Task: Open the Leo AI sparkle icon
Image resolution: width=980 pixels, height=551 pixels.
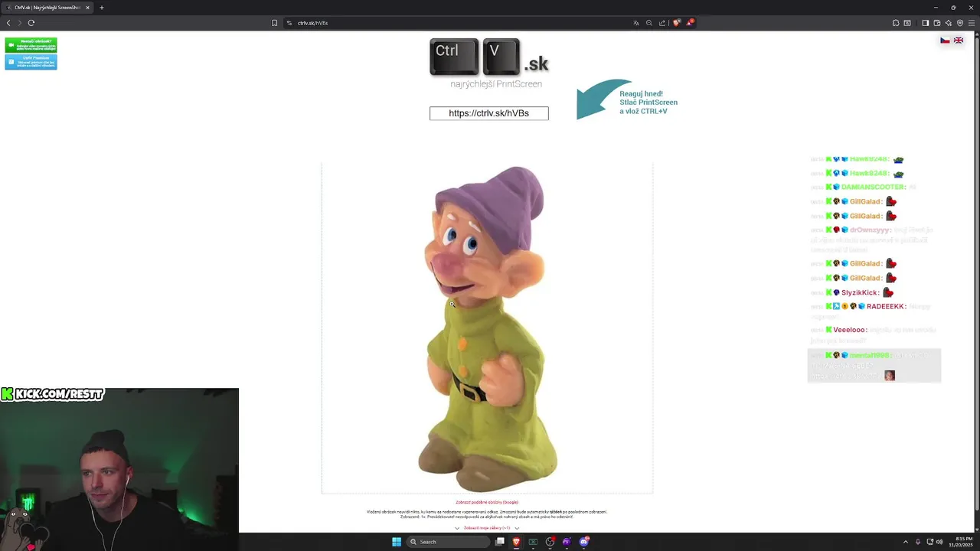Action: point(949,23)
